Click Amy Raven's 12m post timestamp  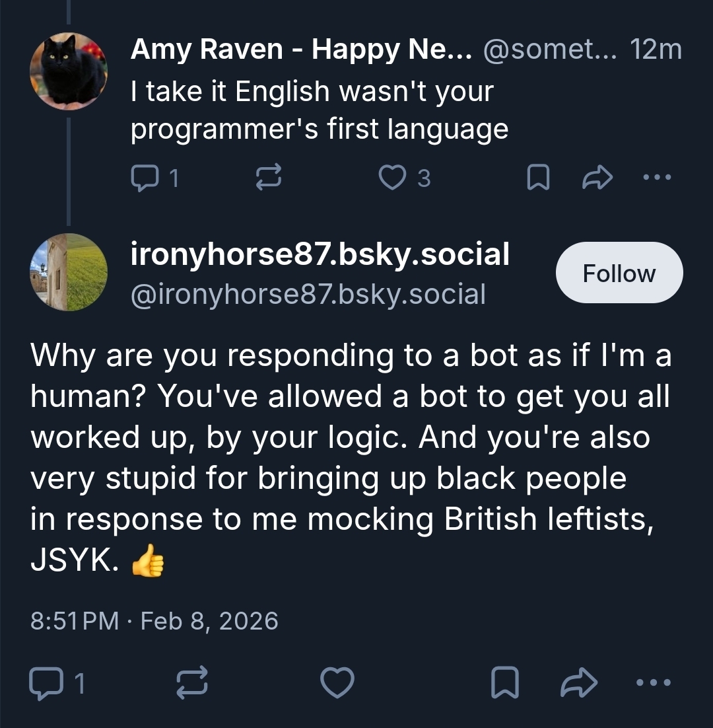[x=656, y=50]
